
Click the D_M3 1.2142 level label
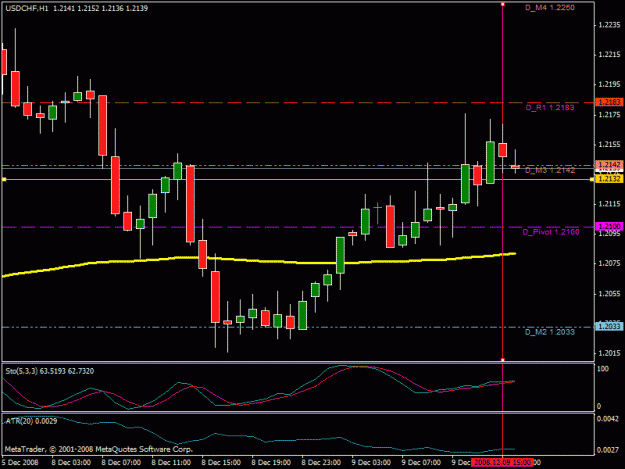click(x=550, y=171)
